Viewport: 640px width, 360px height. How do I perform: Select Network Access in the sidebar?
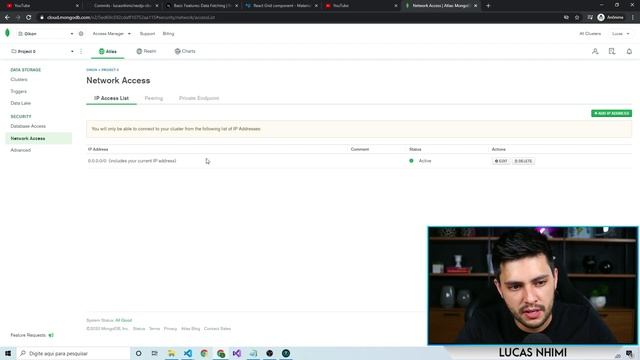click(39, 138)
